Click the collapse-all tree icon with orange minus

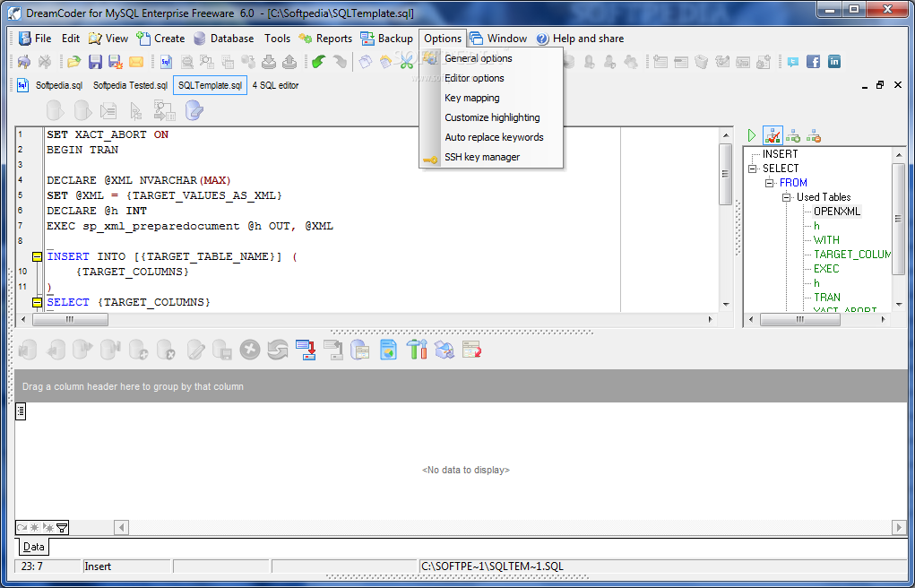(x=814, y=136)
